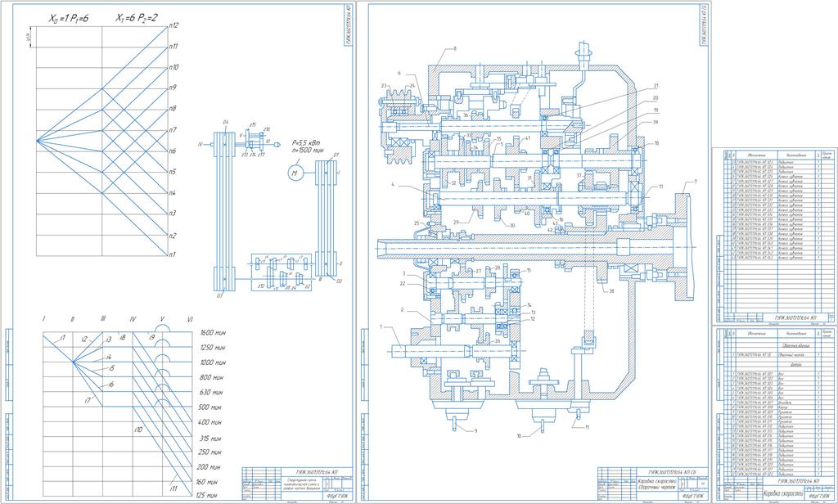Pick callout number 39 on the assembly drawing
The image size is (838, 504).
pos(656,123)
